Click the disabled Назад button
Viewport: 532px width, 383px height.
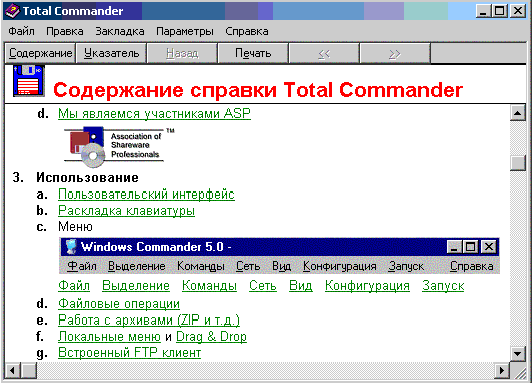[x=182, y=53]
